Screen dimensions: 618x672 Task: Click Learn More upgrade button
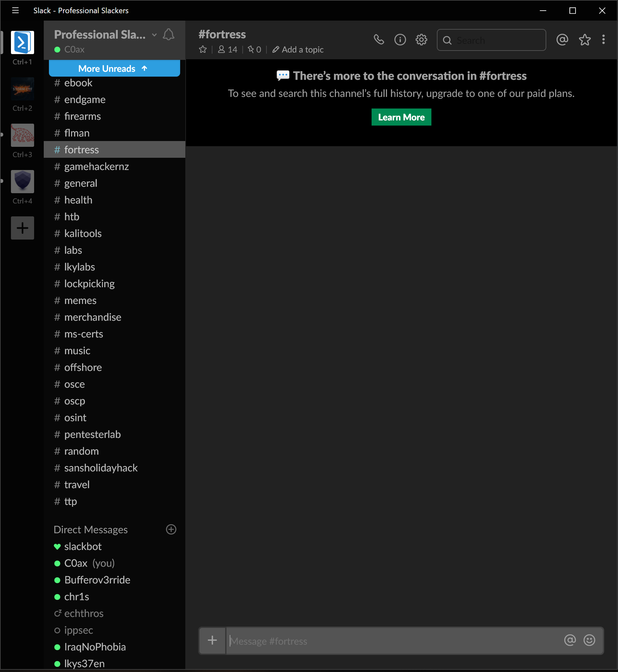click(401, 117)
